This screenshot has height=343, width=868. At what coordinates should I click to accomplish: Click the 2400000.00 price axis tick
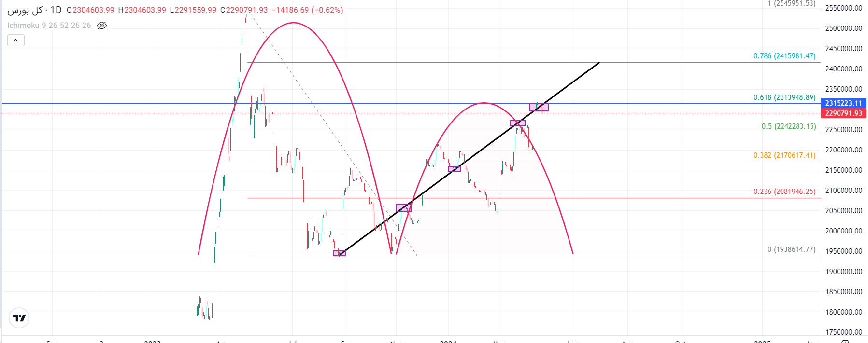(844, 69)
